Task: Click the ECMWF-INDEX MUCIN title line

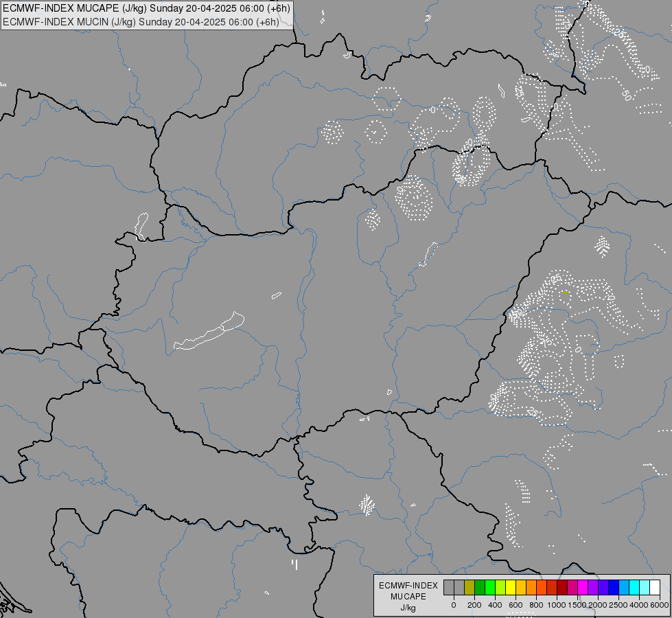Action: point(141,21)
